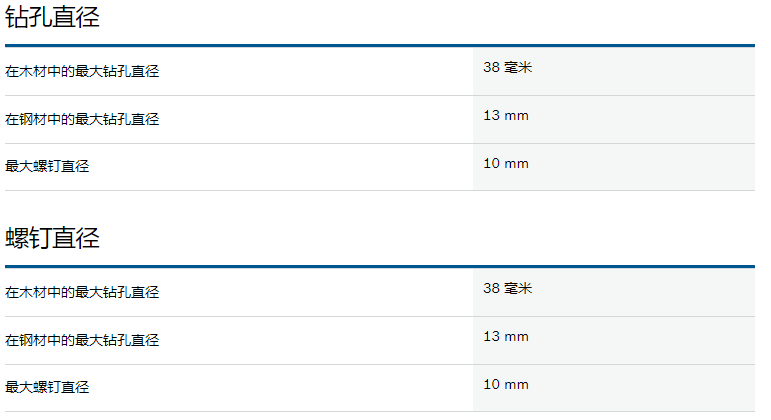Select 最大螺钉直径 label in 螺钉直径 section
Viewport: 771px width, 420px height.
(47, 387)
